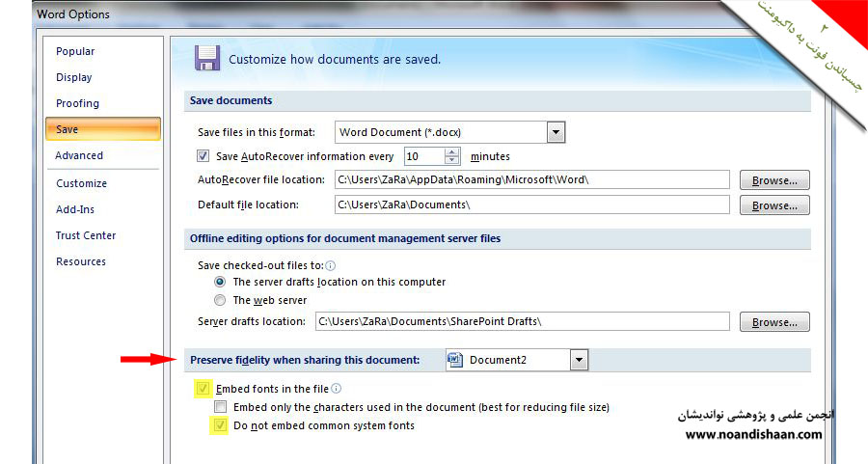Go to Trust Center settings
The height and width of the screenshot is (464, 868).
coord(86,235)
